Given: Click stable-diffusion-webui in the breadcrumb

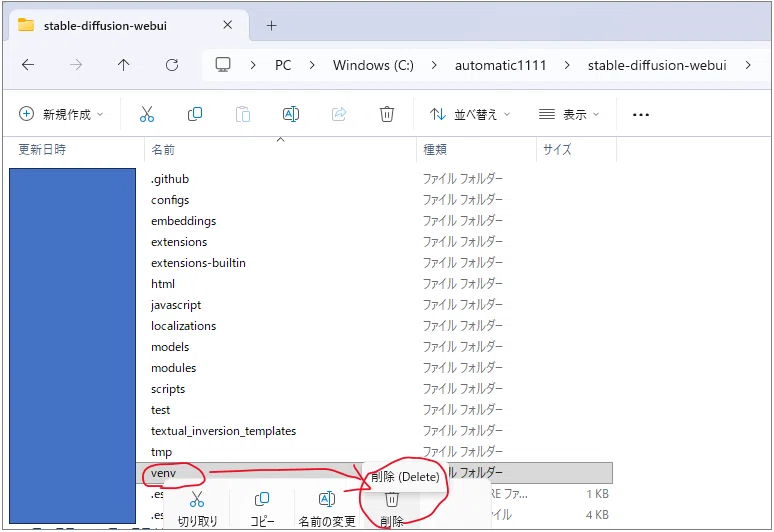Looking at the screenshot, I should 657,65.
